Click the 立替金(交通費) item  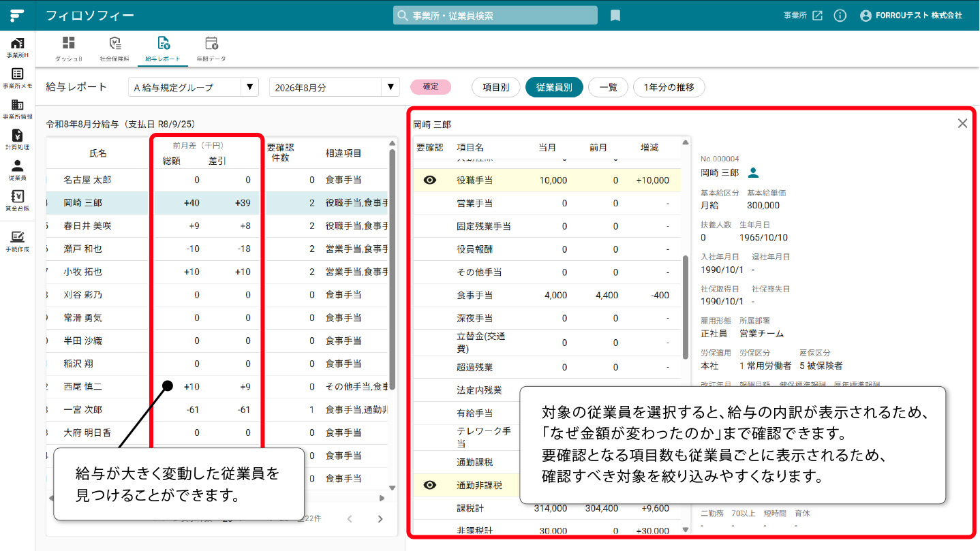coord(481,343)
